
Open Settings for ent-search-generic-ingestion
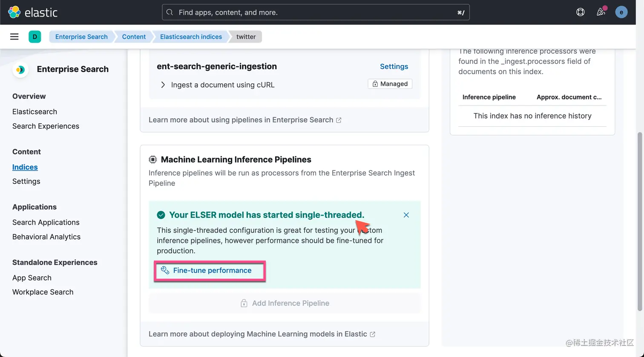click(394, 66)
